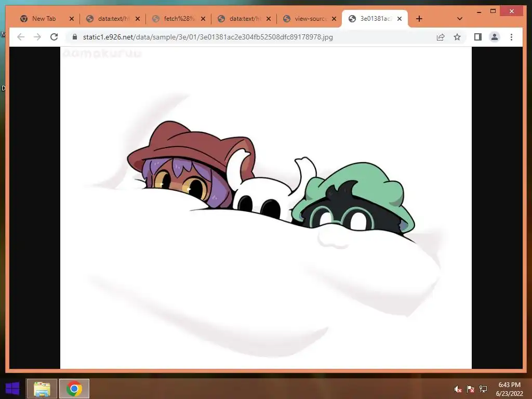The image size is (532, 399).
Task: Reload the current page
Action: 54,37
